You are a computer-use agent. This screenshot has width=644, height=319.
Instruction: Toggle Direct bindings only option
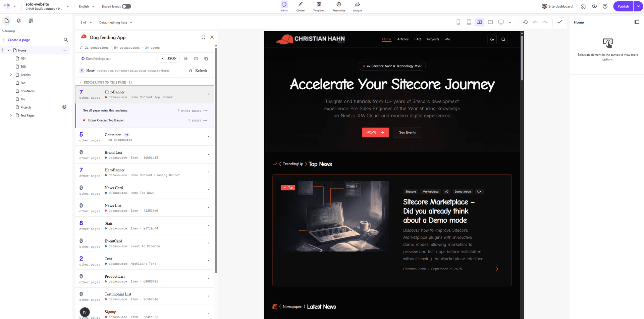tap(96, 59)
